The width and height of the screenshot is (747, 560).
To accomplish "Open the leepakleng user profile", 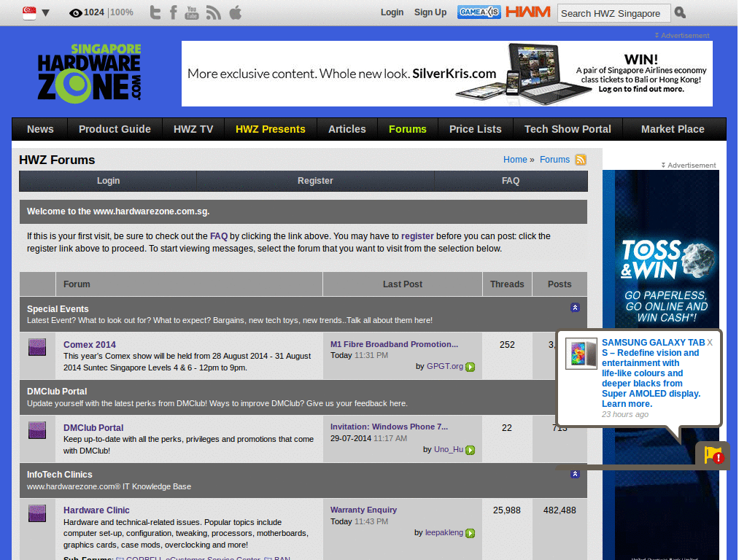I will coord(444,532).
